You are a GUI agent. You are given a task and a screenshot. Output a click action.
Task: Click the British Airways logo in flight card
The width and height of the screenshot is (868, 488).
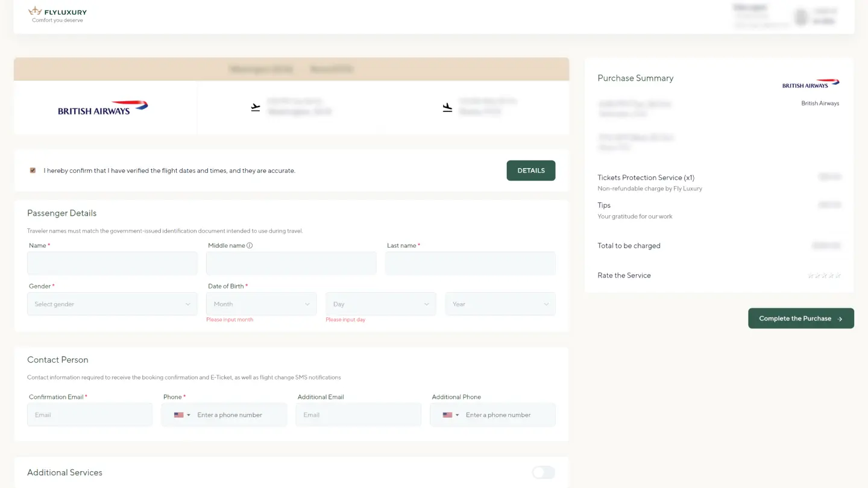(x=103, y=108)
